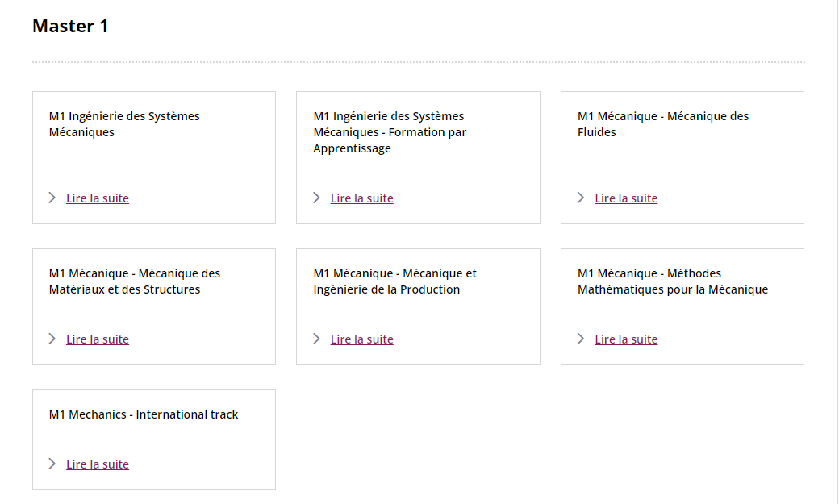The height and width of the screenshot is (504, 839).
Task: Click the Méthodes Mathématiques pour la Mécanique title
Action: tap(673, 281)
